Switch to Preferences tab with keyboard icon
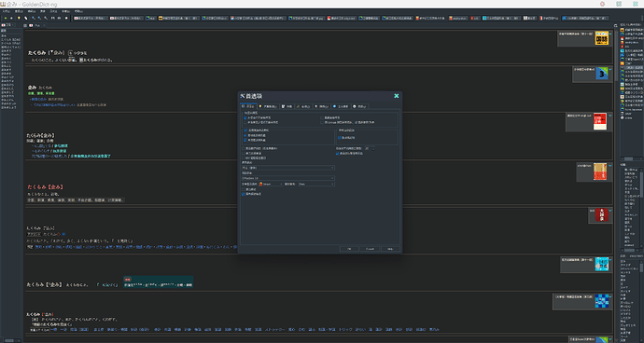This screenshot has width=644, height=343. tap(287, 106)
